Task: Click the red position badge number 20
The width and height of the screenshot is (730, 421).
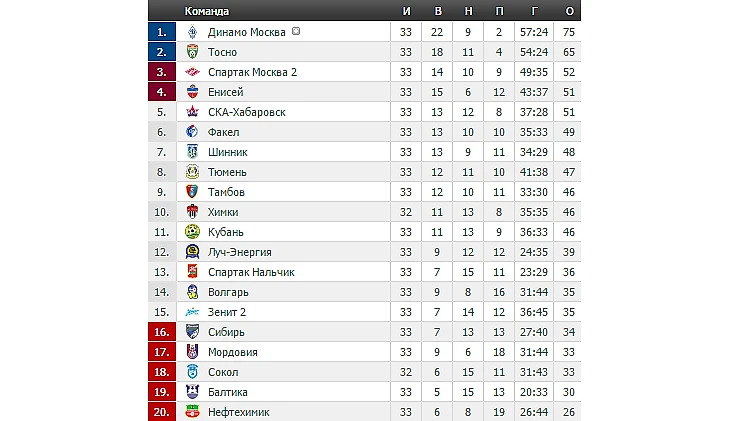Action: click(161, 412)
